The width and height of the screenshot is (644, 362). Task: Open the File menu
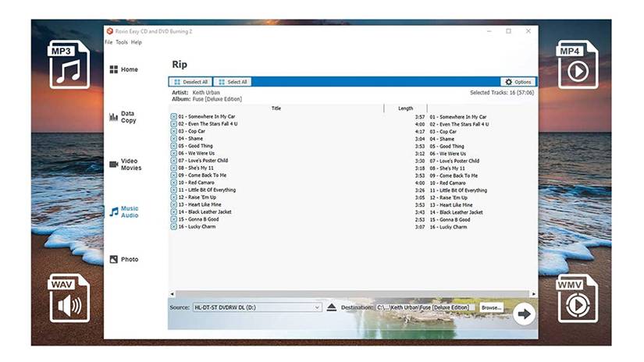coord(109,42)
